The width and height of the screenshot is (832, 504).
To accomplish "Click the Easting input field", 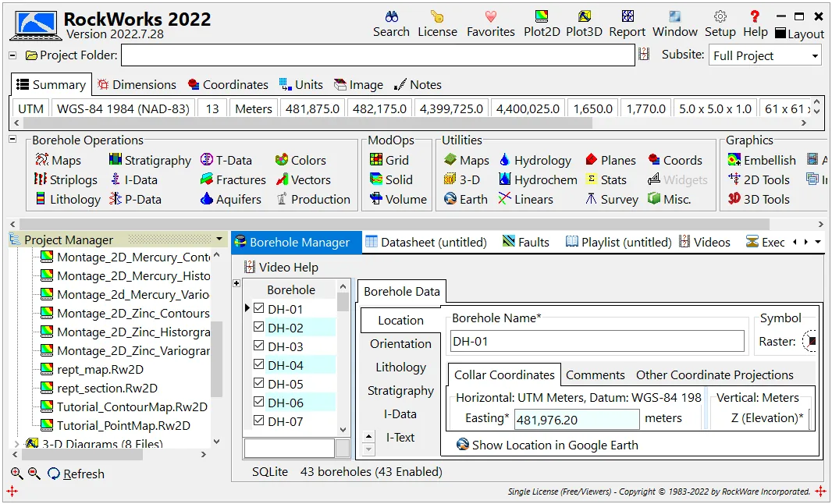I will pos(577,420).
